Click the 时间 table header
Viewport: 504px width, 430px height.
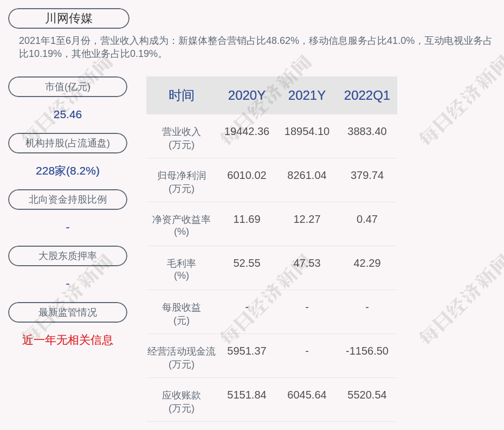click(x=182, y=95)
